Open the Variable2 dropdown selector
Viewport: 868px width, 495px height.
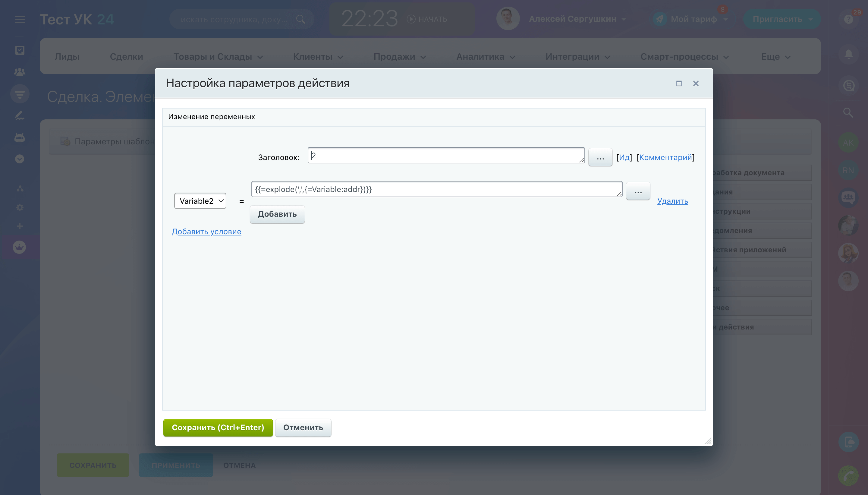point(200,201)
